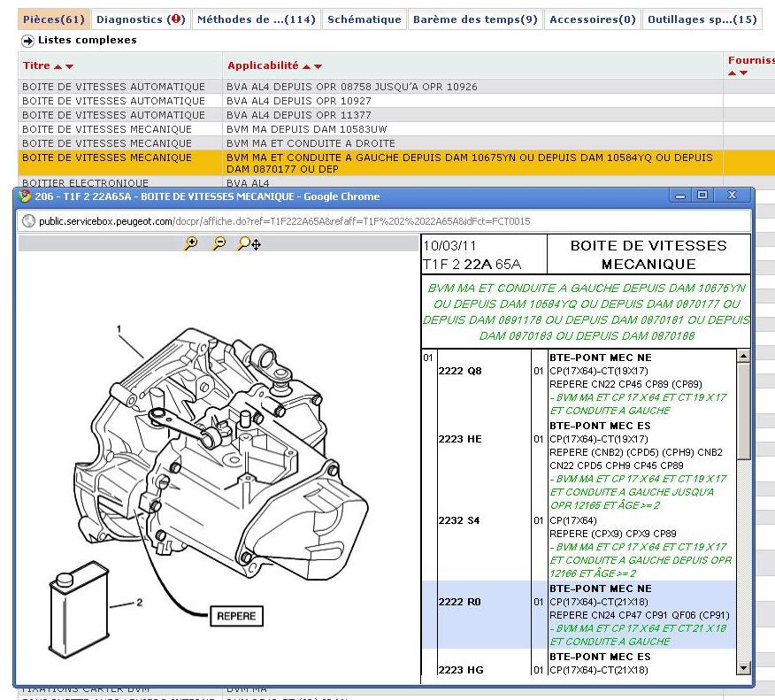Click the parts list scroll up arrow
Viewport: 775px width, 700px height.
click(743, 356)
